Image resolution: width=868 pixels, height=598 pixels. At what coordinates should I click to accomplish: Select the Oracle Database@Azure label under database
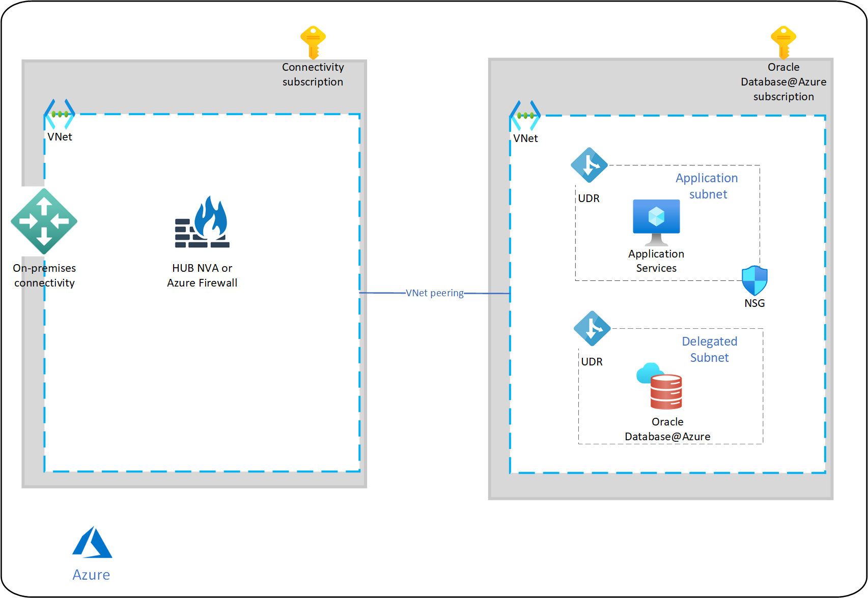[x=667, y=429]
